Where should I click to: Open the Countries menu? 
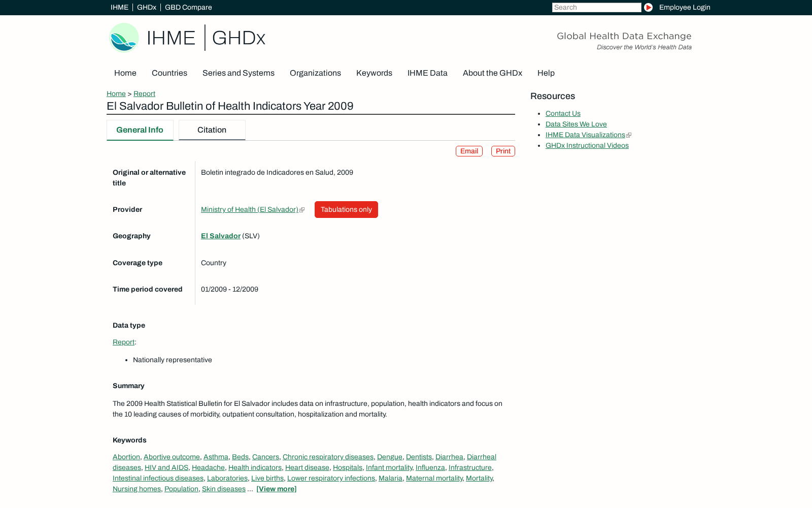coord(170,73)
